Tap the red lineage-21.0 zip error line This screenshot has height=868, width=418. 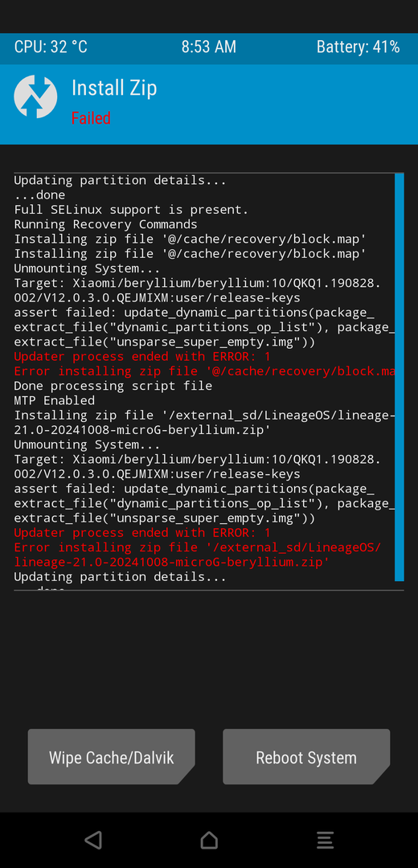(x=172, y=563)
